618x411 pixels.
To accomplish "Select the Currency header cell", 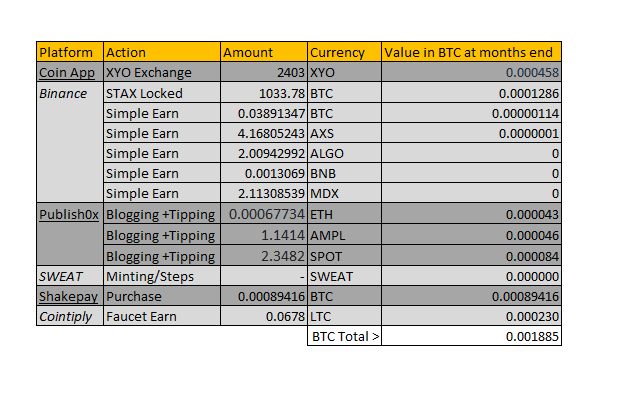I will point(344,52).
